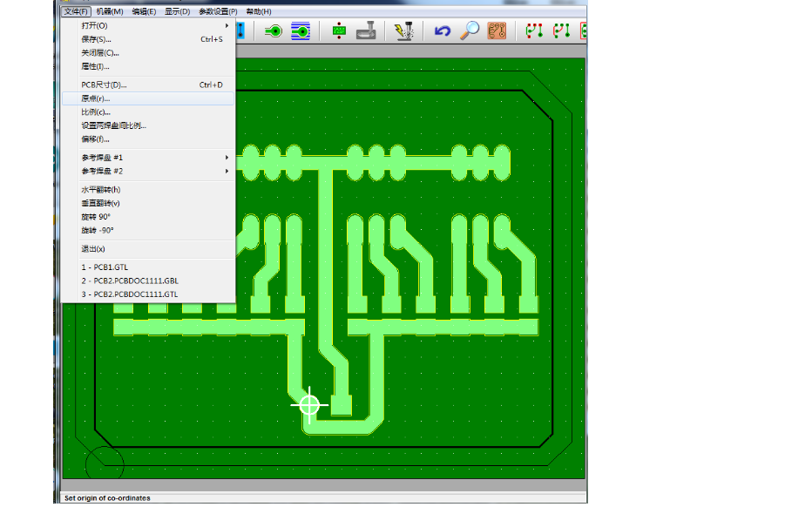Select 关闭层(C)... menu entry

coord(148,53)
